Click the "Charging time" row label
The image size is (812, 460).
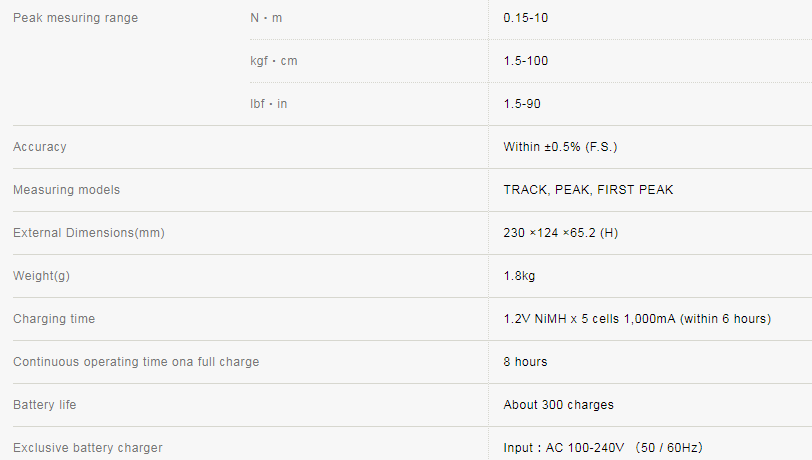tap(54, 319)
